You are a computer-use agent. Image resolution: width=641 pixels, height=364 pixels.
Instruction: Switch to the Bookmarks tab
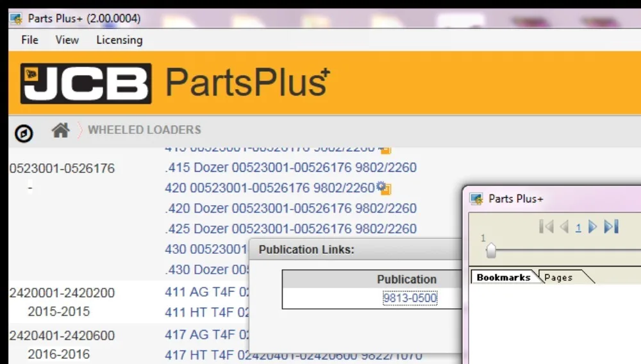[504, 277]
